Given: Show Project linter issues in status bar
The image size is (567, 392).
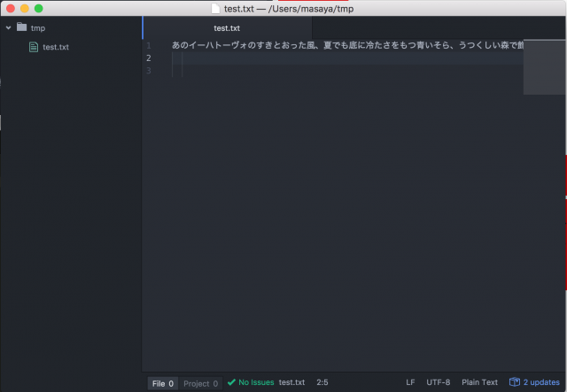Looking at the screenshot, I should click(x=200, y=383).
